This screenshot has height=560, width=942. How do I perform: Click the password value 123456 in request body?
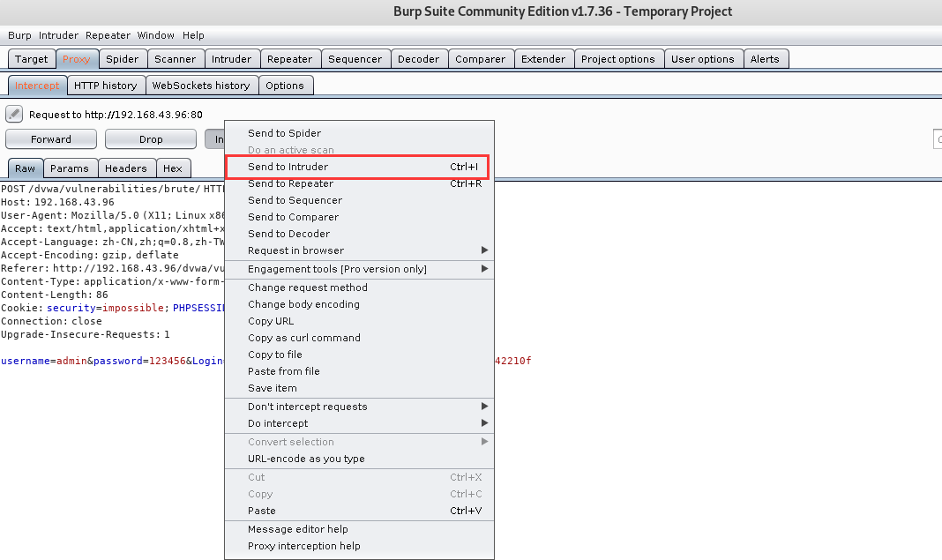168,361
